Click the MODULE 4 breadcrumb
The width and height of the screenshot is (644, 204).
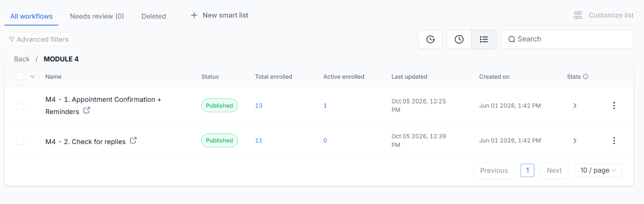[61, 59]
